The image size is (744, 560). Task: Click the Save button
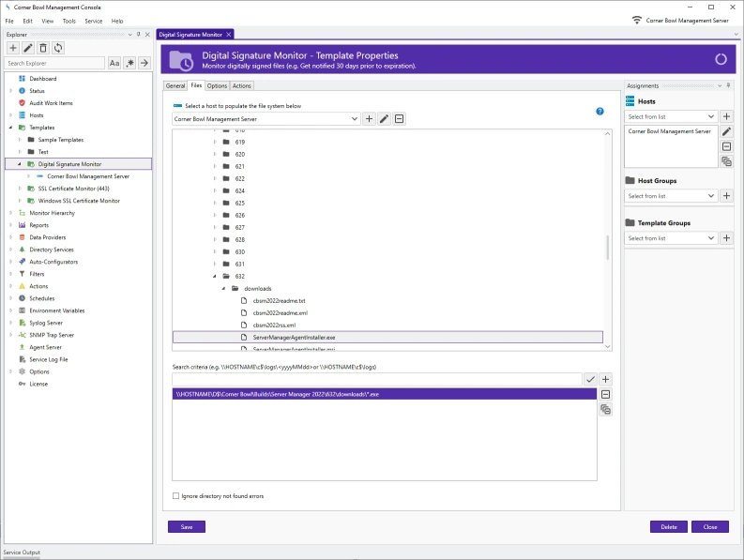[x=186, y=527]
